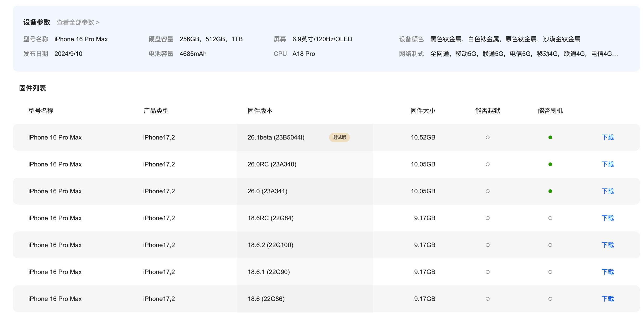
Task: Click jailbreak status circle for 26.0 (23A341)
Action: [x=487, y=191]
